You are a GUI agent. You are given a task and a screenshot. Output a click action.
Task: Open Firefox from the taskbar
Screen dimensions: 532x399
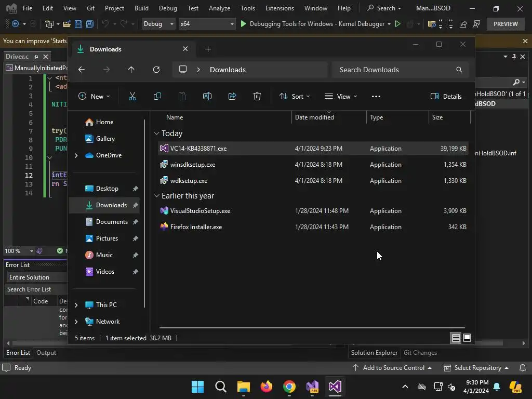pos(267,387)
